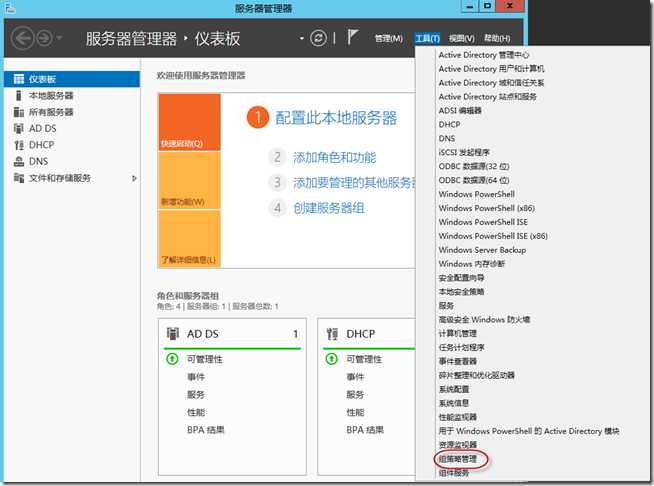The image size is (654, 486).
Task: Click DHCP green manageability status icon
Action: tap(332, 359)
